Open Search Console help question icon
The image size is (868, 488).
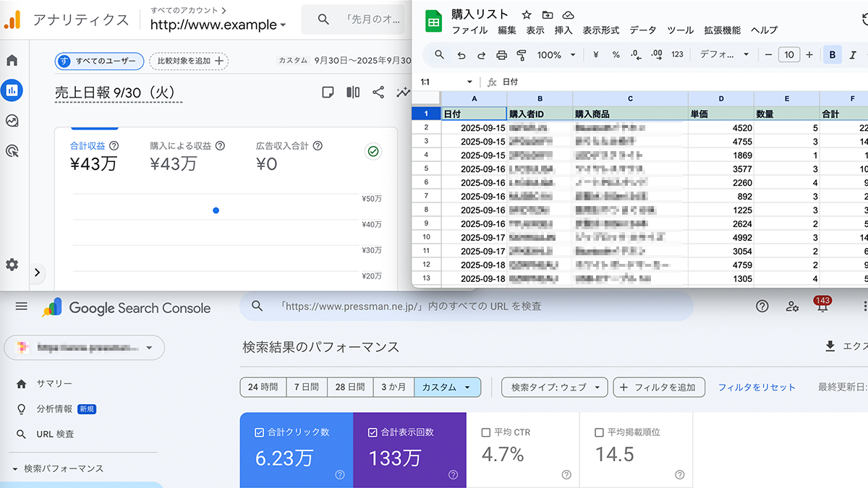coord(762,307)
